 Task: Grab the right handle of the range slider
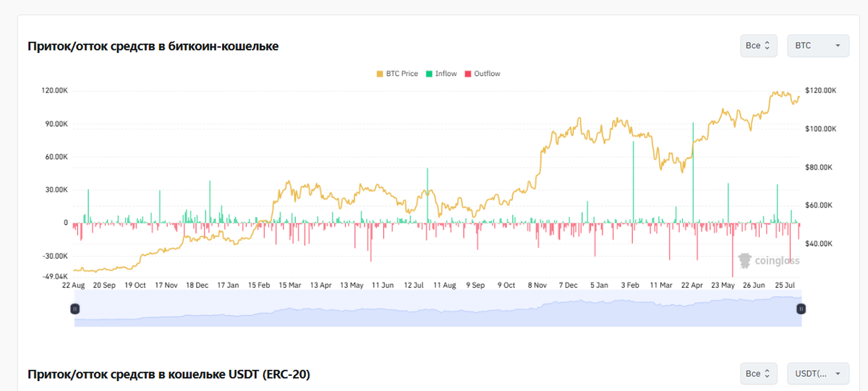tap(801, 309)
